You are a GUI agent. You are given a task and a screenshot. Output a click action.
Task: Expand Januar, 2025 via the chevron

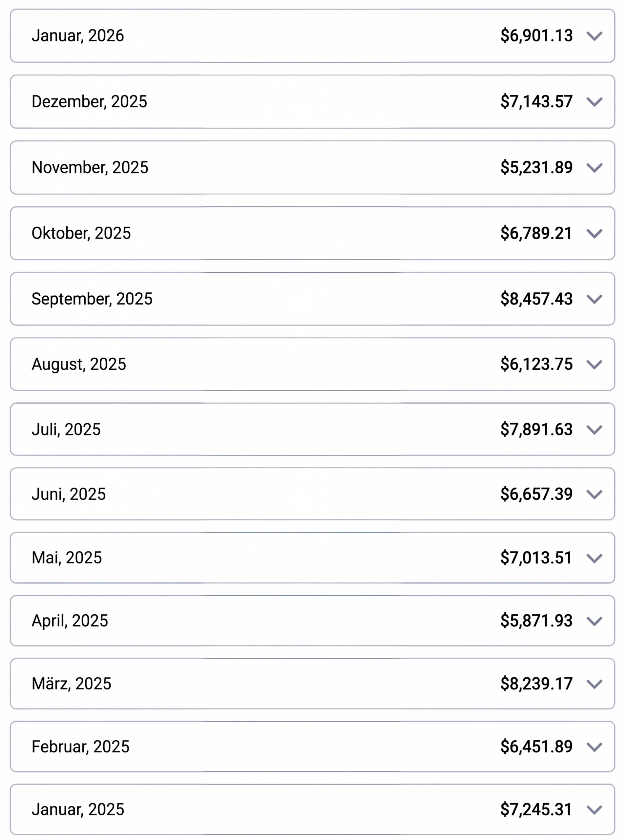pos(594,810)
